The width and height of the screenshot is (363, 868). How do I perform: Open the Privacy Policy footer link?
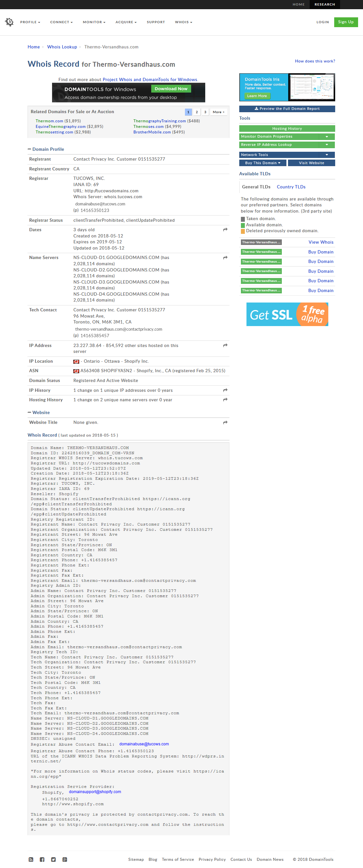(212, 859)
